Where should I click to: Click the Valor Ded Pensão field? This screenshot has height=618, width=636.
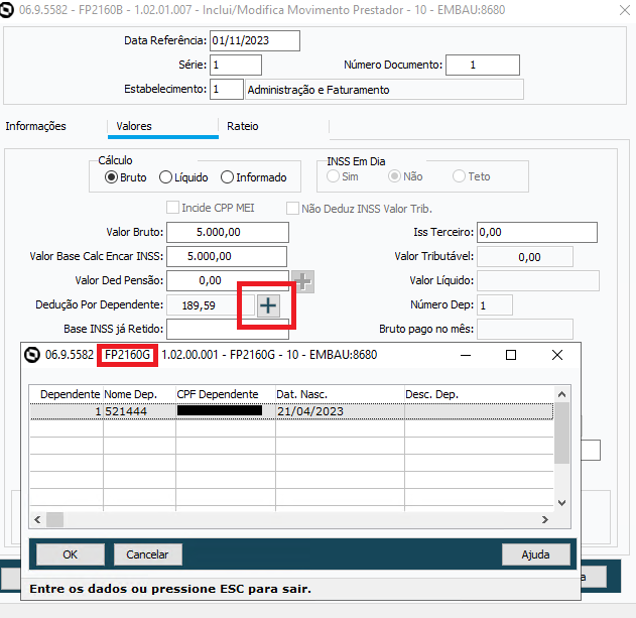228,281
